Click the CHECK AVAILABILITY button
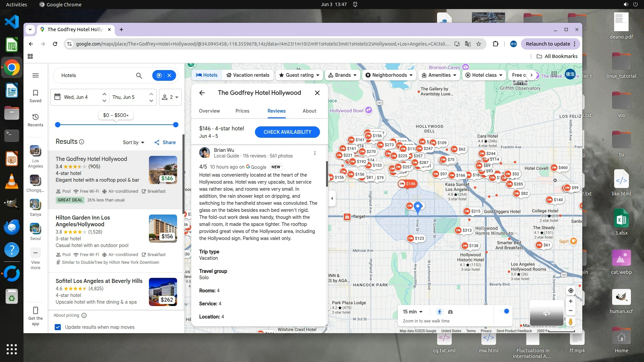The height and width of the screenshot is (362, 644). point(287,132)
